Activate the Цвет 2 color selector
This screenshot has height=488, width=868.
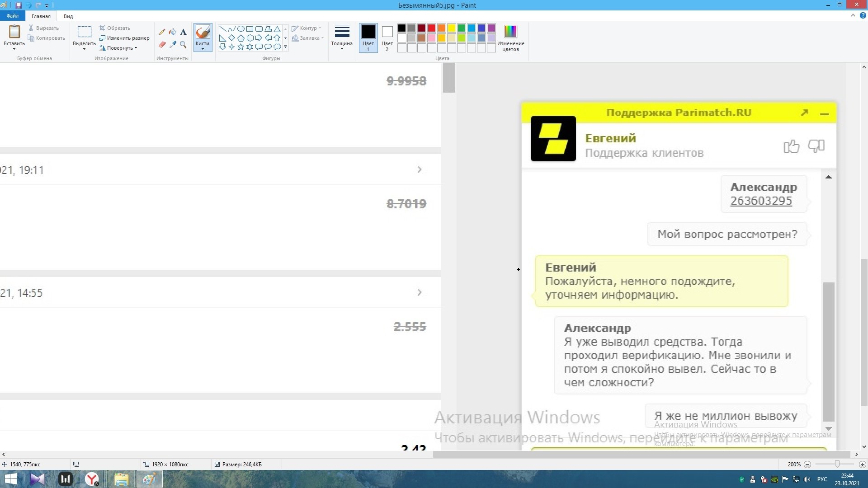point(387,38)
